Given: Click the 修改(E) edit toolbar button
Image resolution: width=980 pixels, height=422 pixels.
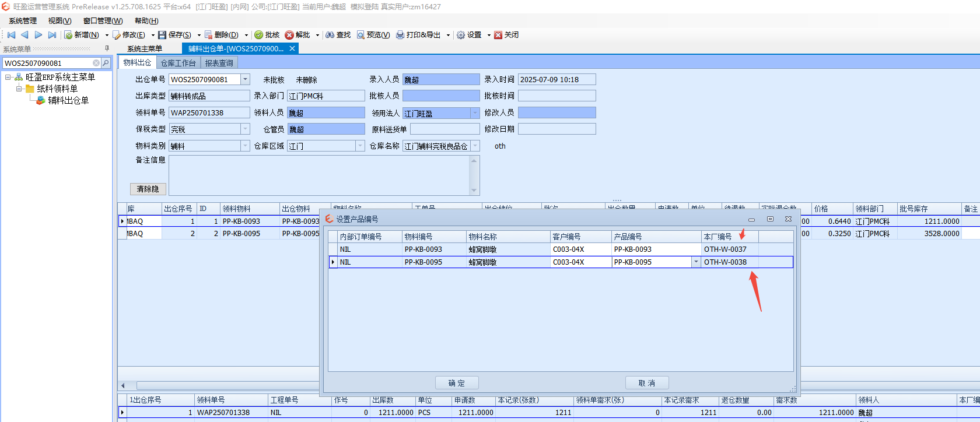Looking at the screenshot, I should tap(129, 35).
